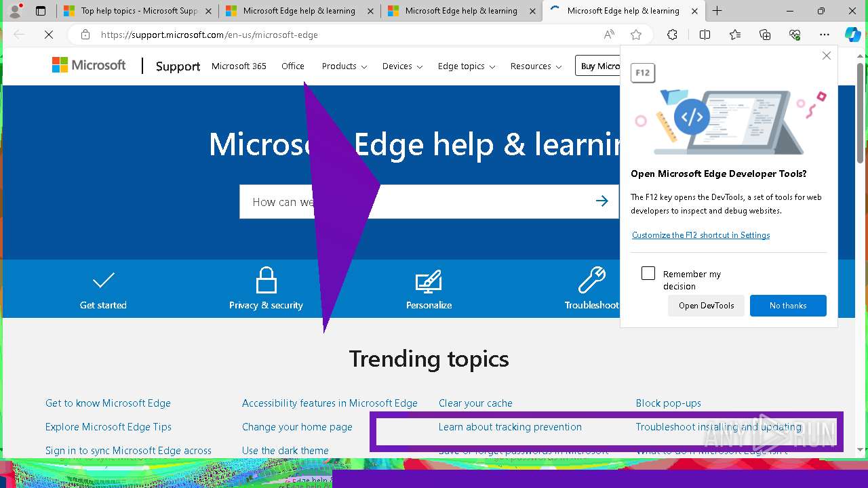
Task: Expand the Edge topics dropdown
Action: (467, 66)
